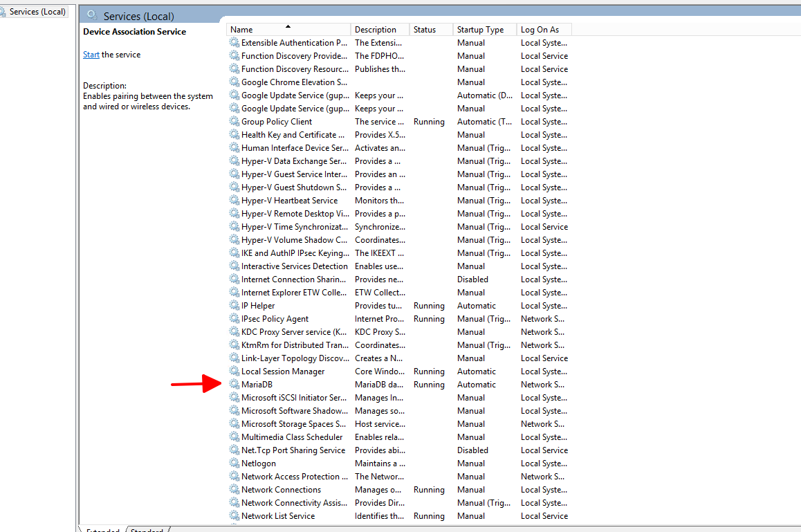Sort by the Log On As column header
This screenshot has height=532, width=801.
[x=544, y=30]
